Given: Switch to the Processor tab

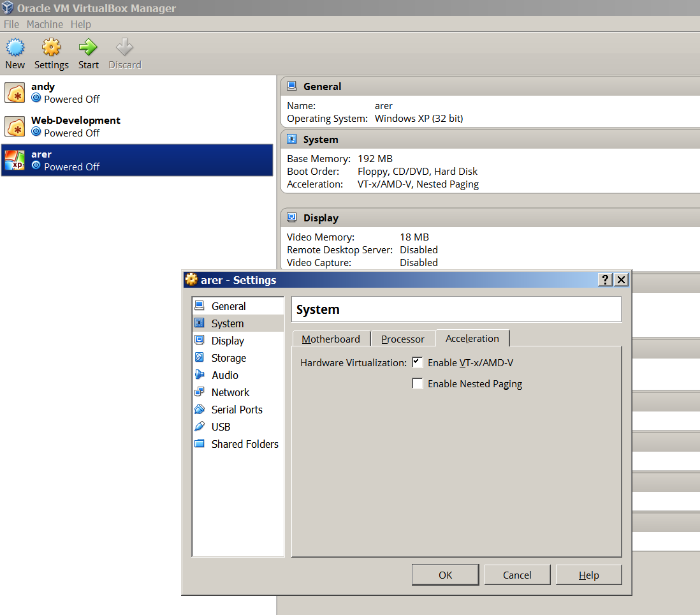Looking at the screenshot, I should click(403, 339).
